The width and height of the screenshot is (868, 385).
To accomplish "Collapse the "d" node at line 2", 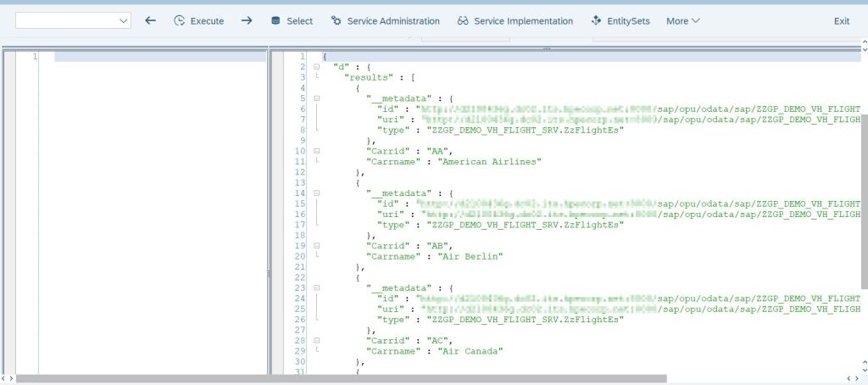I will click(317, 66).
